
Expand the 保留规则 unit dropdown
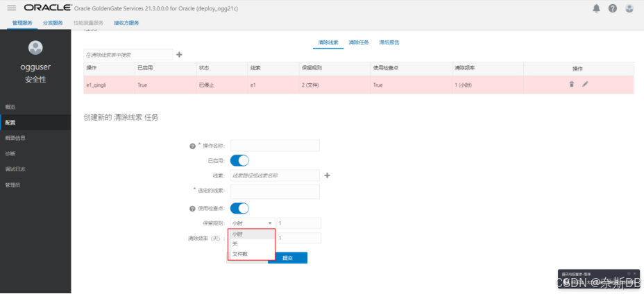pyautogui.click(x=251, y=223)
